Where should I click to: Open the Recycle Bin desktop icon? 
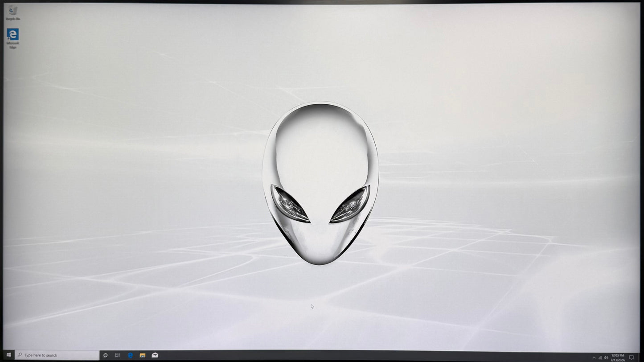pos(12,12)
